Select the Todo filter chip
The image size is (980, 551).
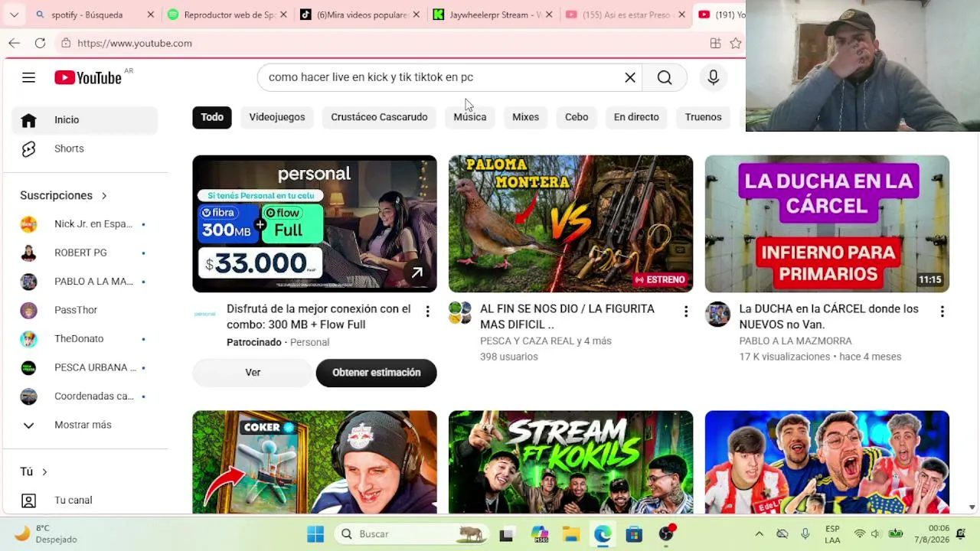point(212,117)
